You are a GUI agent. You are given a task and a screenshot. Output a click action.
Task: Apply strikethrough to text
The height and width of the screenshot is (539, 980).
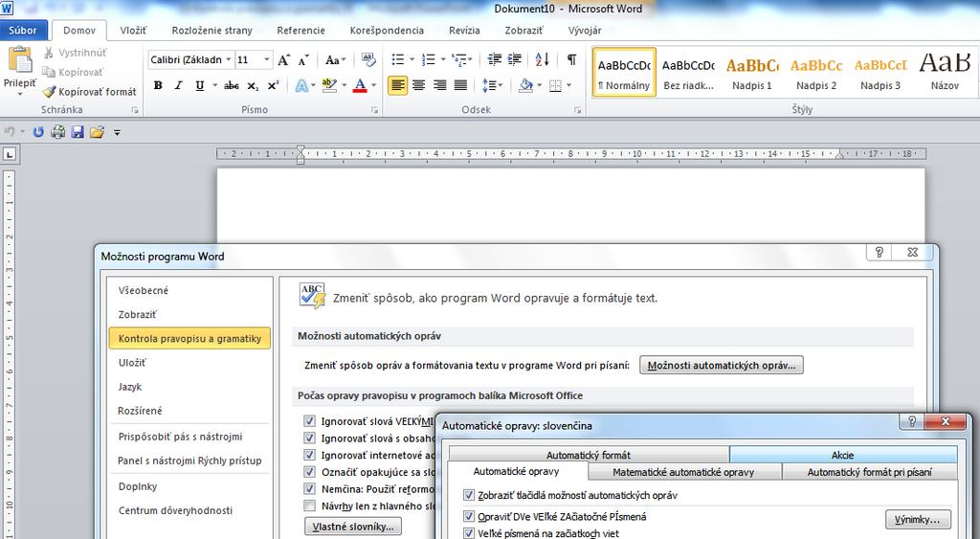point(232,85)
